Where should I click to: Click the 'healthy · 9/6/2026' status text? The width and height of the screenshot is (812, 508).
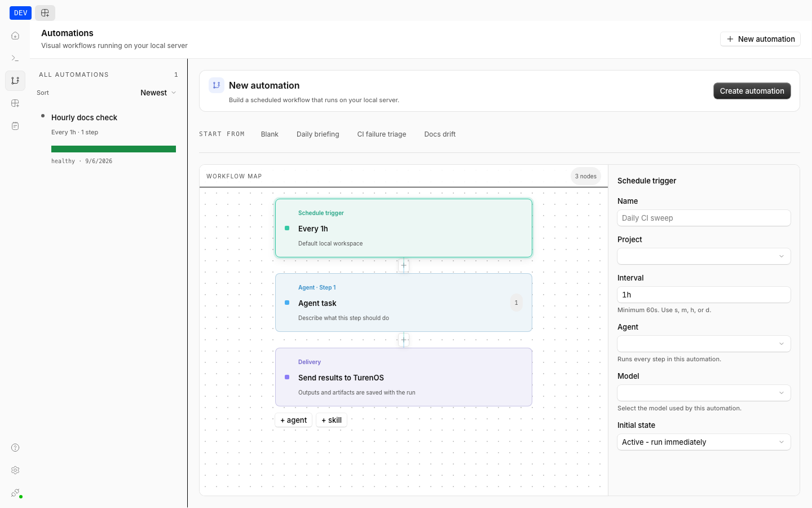82,161
